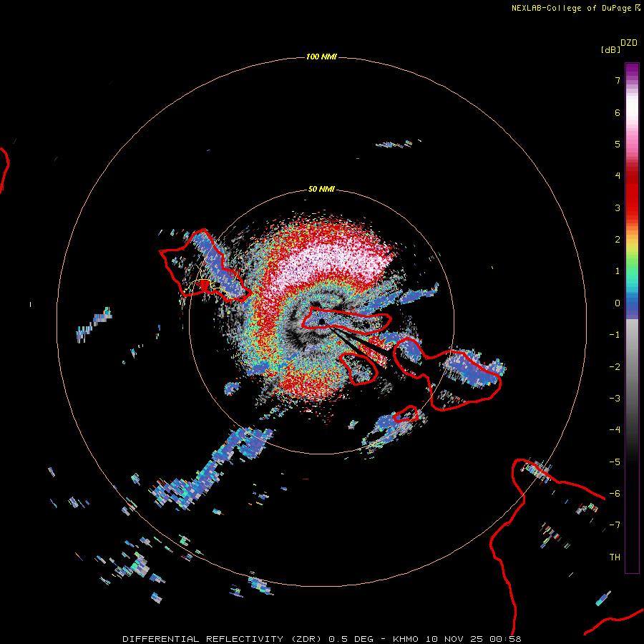
Task: Click the -5 dB scale label
Action: (x=615, y=462)
